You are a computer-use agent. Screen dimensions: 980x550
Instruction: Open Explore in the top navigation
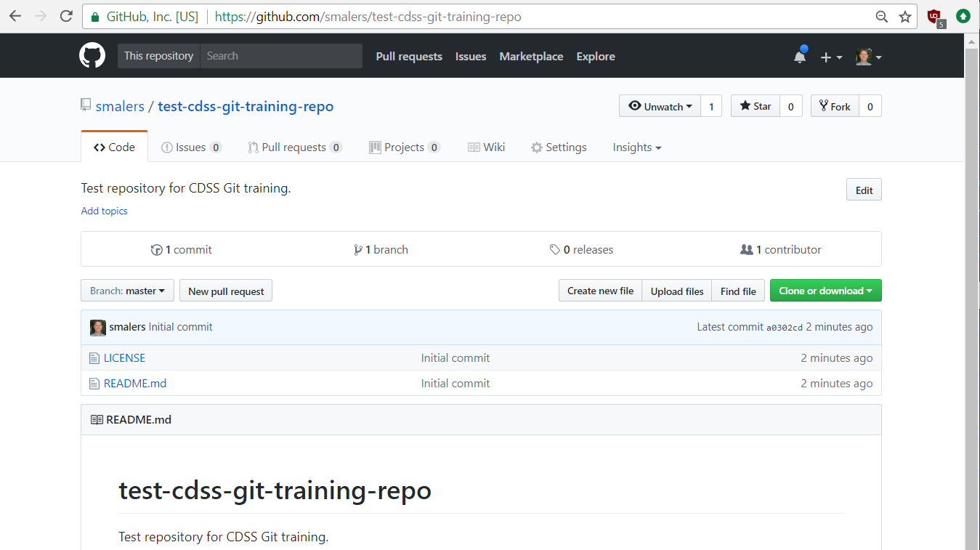(x=596, y=56)
